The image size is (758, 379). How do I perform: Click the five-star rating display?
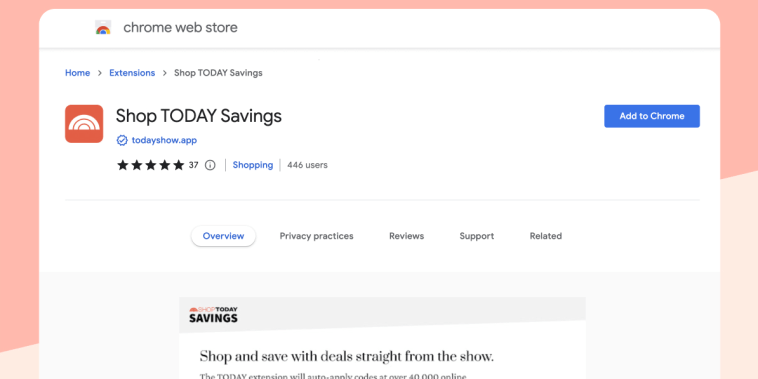150,165
